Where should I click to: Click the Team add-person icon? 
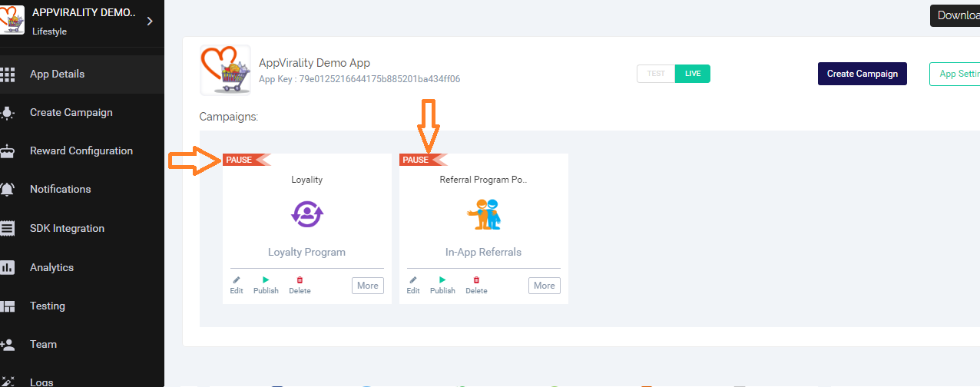(x=8, y=345)
